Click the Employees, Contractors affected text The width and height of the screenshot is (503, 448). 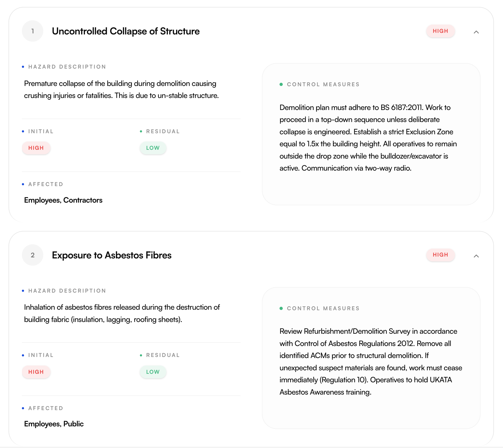click(x=63, y=200)
